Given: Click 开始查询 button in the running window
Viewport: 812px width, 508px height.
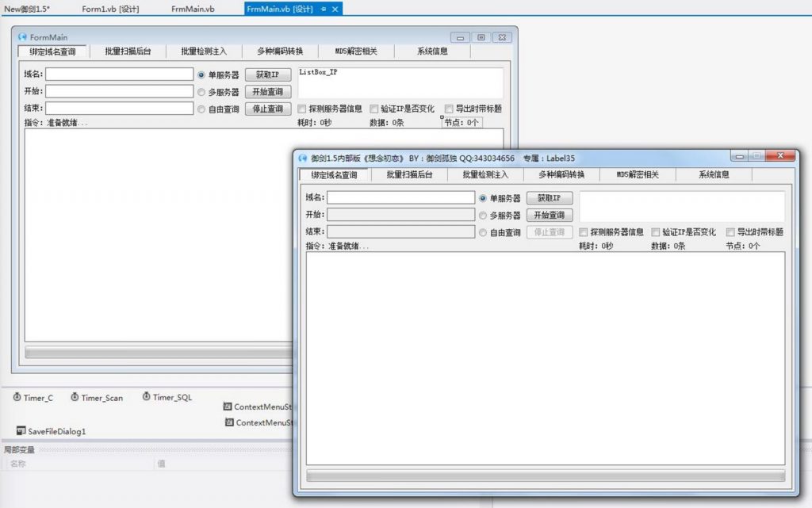Looking at the screenshot, I should pyautogui.click(x=549, y=216).
